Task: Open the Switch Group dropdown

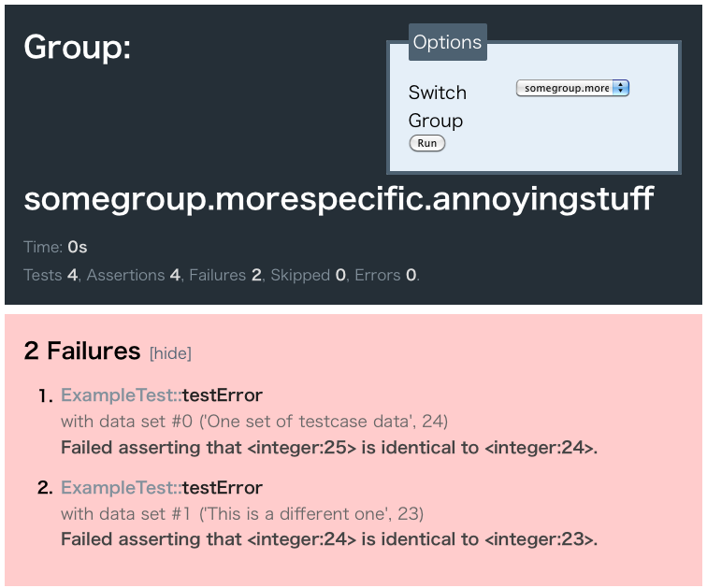Action: pyautogui.click(x=572, y=88)
